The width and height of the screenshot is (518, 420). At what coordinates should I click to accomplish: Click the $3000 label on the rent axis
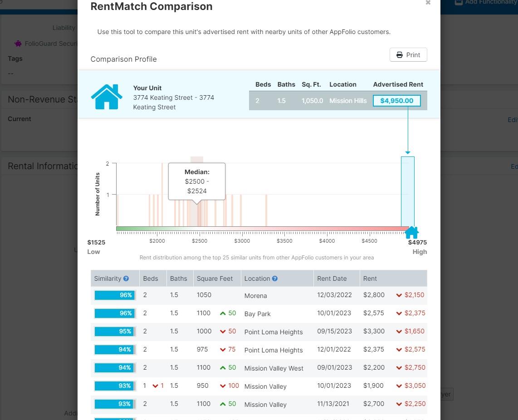pos(242,241)
